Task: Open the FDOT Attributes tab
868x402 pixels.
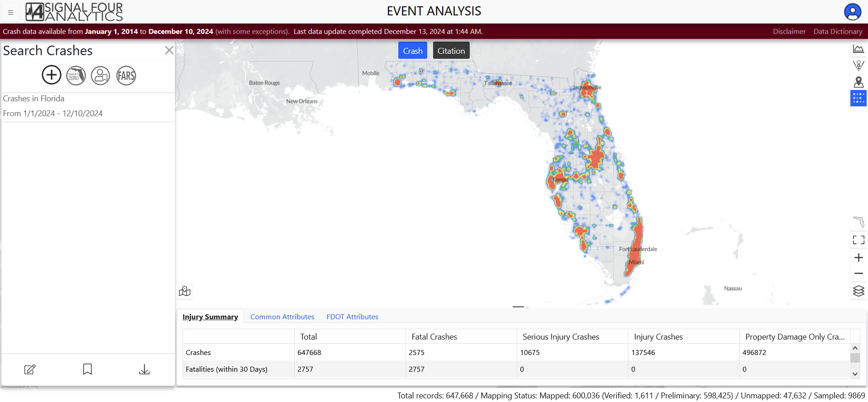Action: click(352, 317)
